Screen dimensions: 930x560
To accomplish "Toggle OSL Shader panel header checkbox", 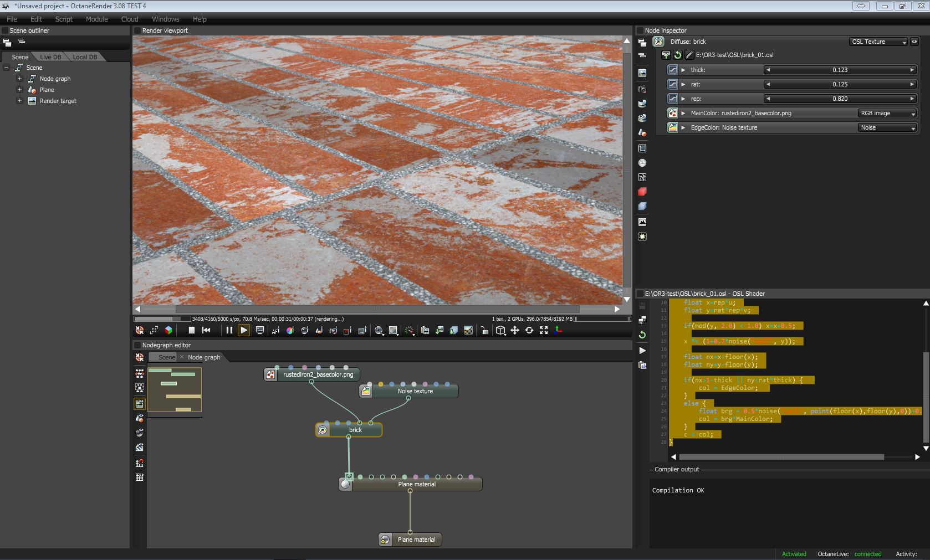I will [640, 294].
